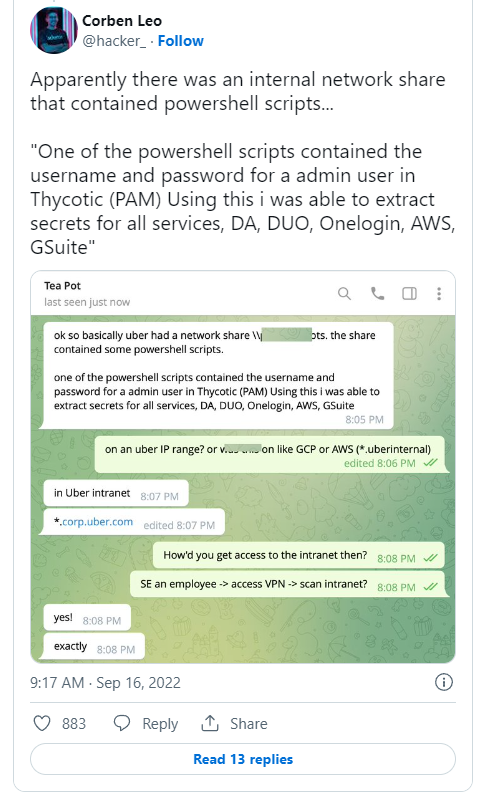This screenshot has height=792, width=487.
Task: Open the Read 13 replies button
Action: click(x=243, y=759)
